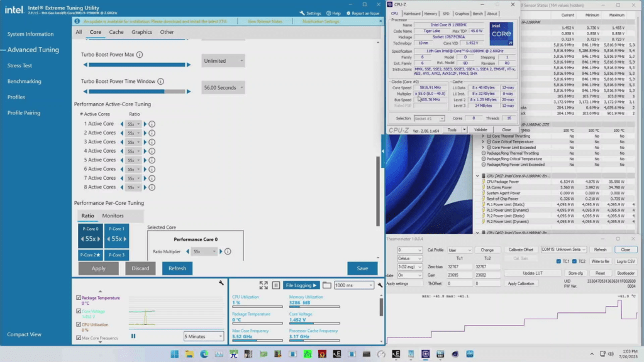
Task: Toggle Core Voltage graph checkbox
Action: click(x=79, y=311)
